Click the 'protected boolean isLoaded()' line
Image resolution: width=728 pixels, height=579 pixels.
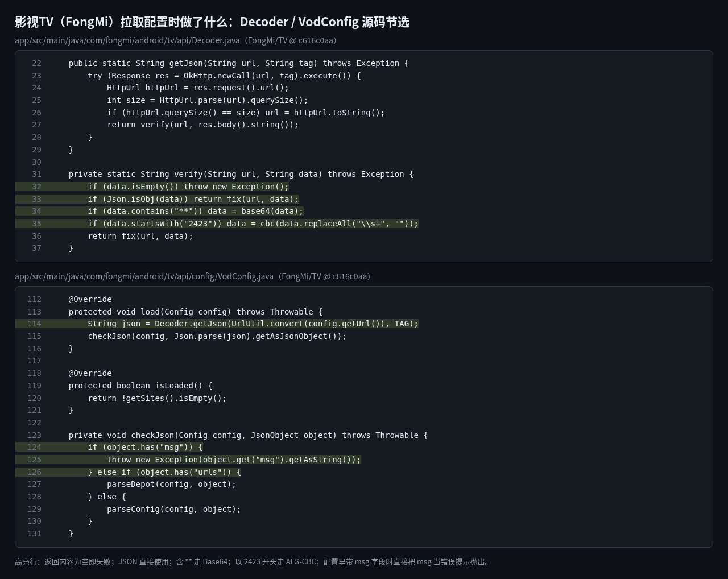pos(140,386)
